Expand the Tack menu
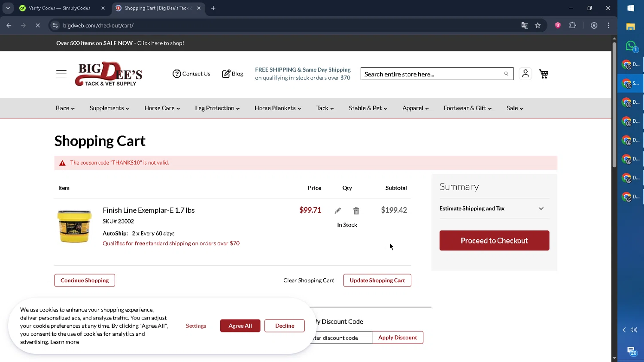The image size is (644, 362). [x=325, y=108]
